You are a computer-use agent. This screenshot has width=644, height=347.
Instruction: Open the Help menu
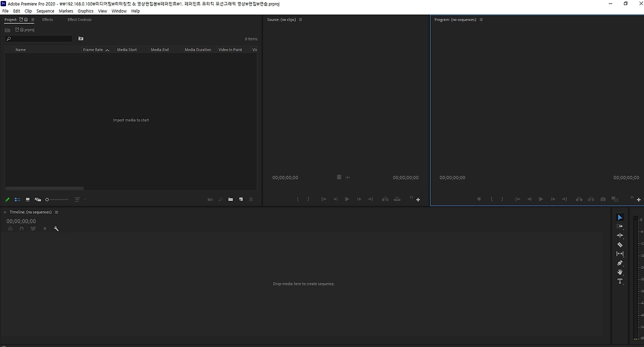(135, 11)
